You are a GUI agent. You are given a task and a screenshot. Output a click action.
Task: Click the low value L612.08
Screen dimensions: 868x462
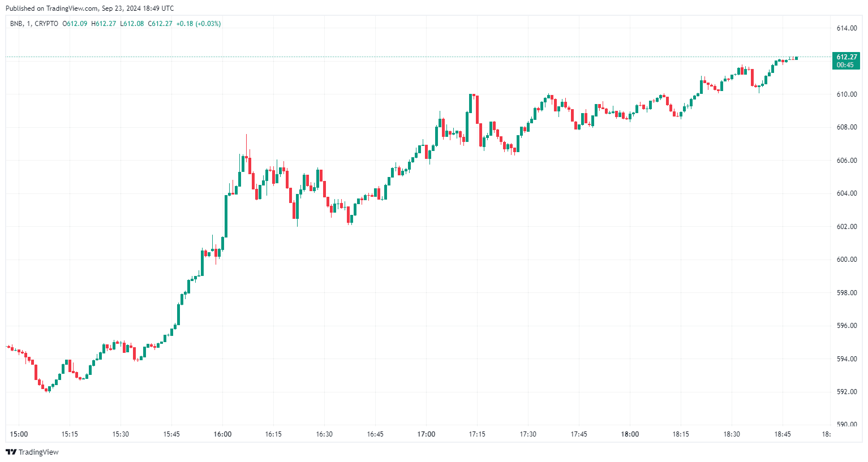pyautogui.click(x=132, y=24)
